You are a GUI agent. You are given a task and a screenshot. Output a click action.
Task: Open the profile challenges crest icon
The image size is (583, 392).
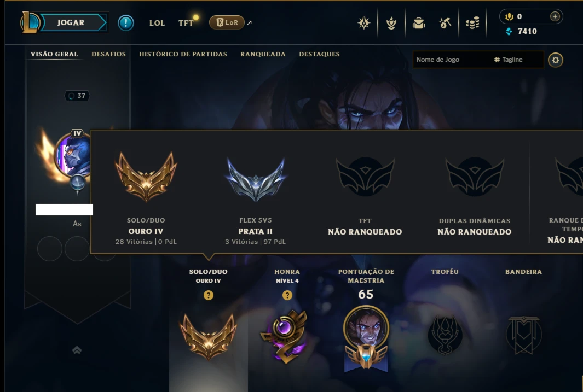364,24
